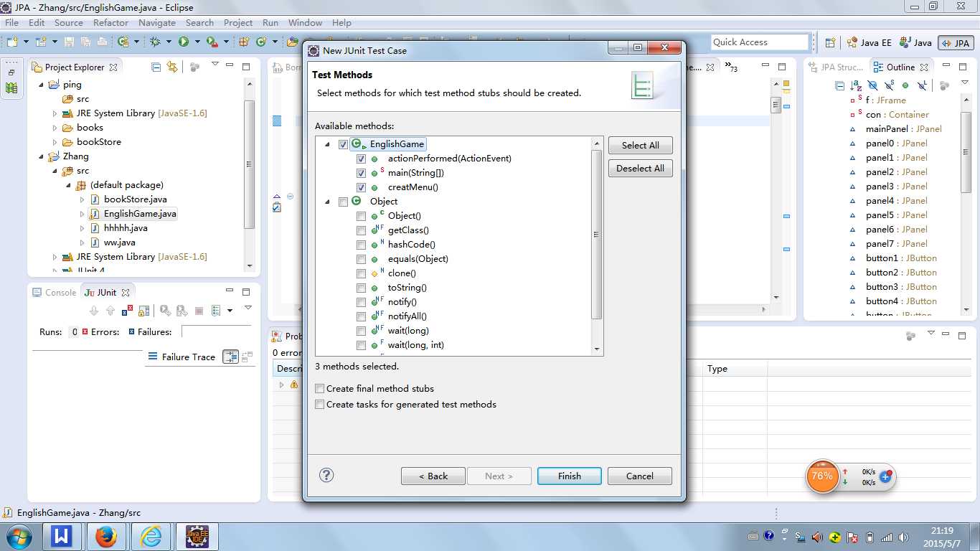Click Show Failures Only in JUnit view
Screen dimensions: 980x551
pos(127,311)
